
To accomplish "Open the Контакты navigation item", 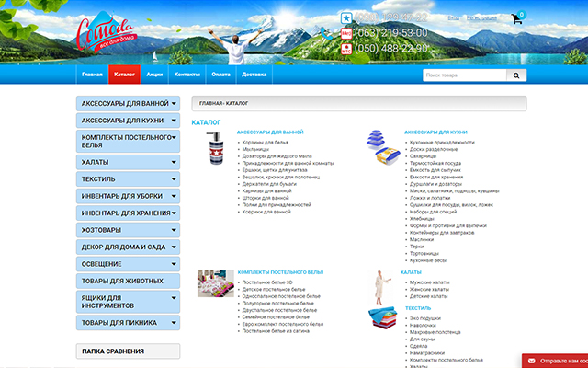I will (x=187, y=75).
